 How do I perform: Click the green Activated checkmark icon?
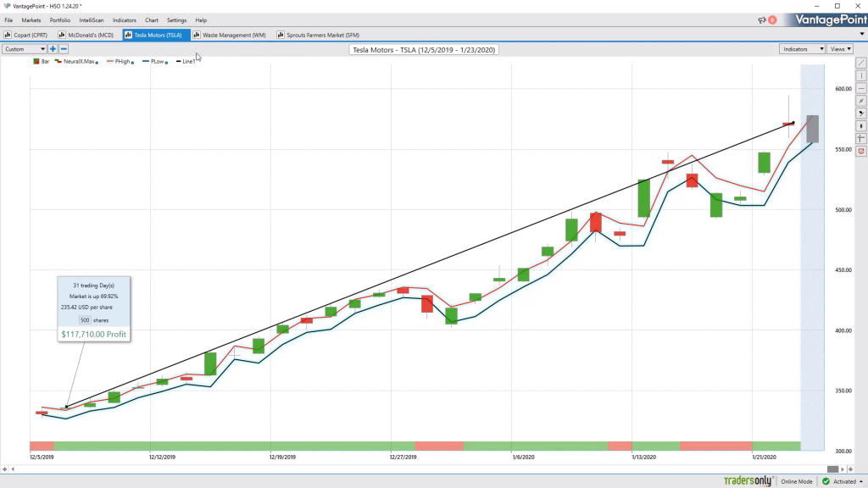pos(826,481)
